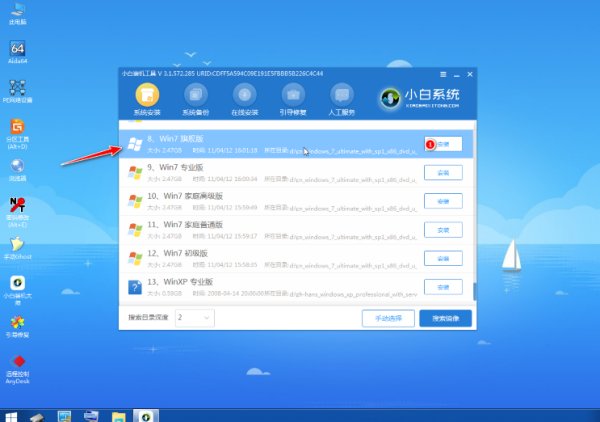The height and width of the screenshot is (422, 600).
Task: Select the '10、Win7 家庭高级版' title text
Action: (x=185, y=196)
